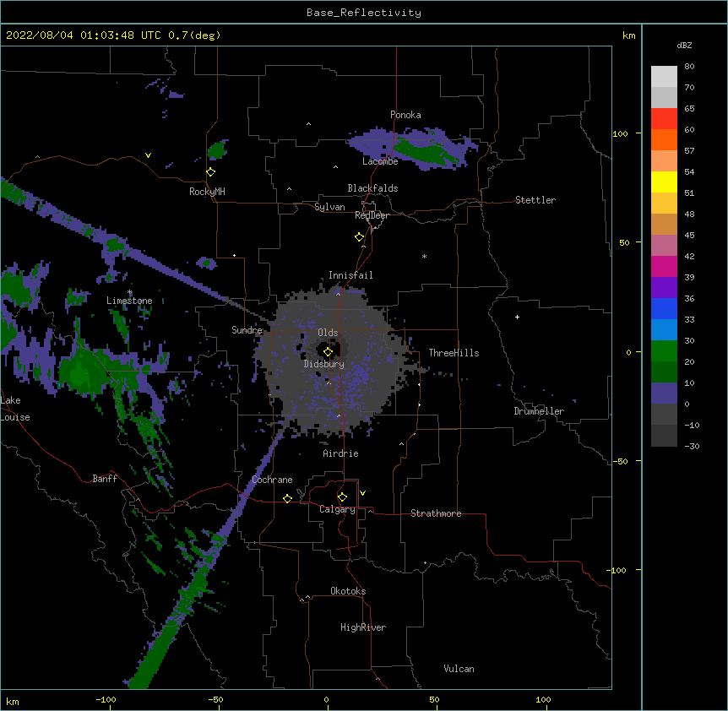Click the Blackfalds city label
Image resolution: width=728 pixels, height=711 pixels.
pos(372,188)
